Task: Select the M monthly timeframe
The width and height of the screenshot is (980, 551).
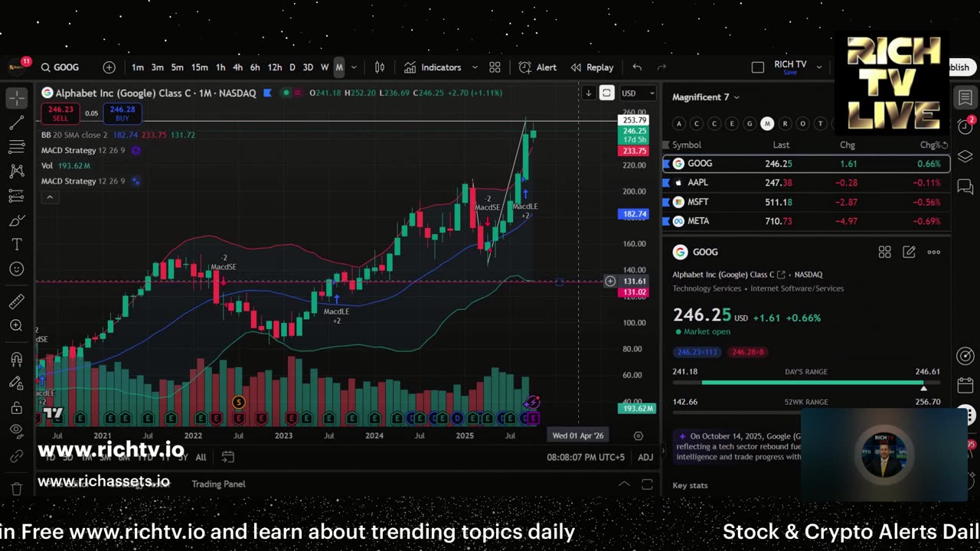Action: pyautogui.click(x=339, y=67)
